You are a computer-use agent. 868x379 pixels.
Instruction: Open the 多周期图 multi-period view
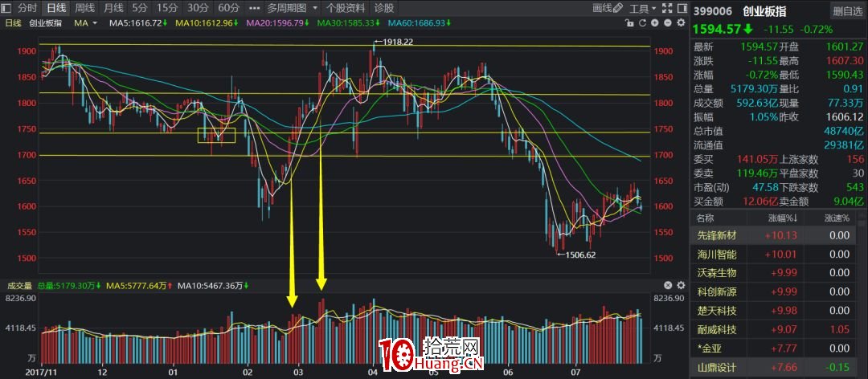[287, 8]
